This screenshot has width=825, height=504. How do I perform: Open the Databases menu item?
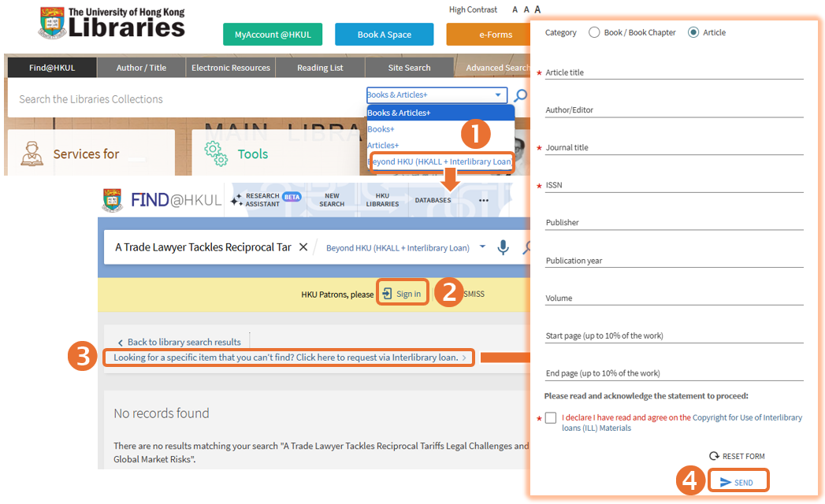[x=433, y=200]
